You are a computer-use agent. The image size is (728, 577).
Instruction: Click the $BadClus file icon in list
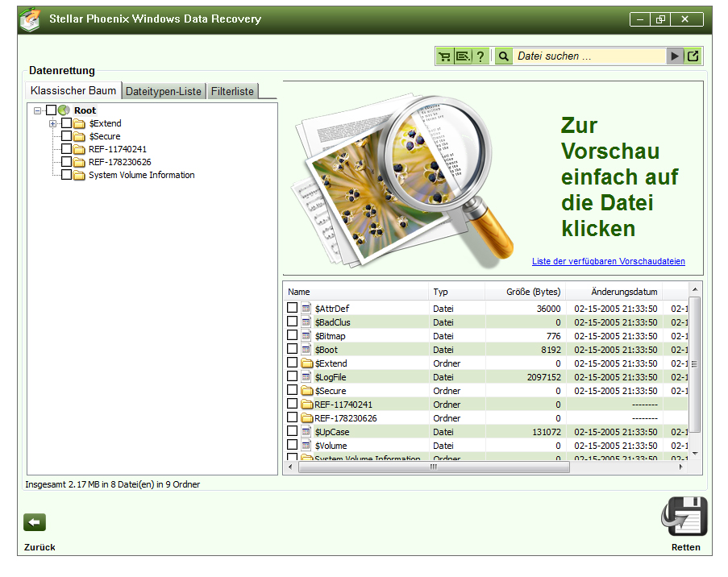pyautogui.click(x=306, y=322)
